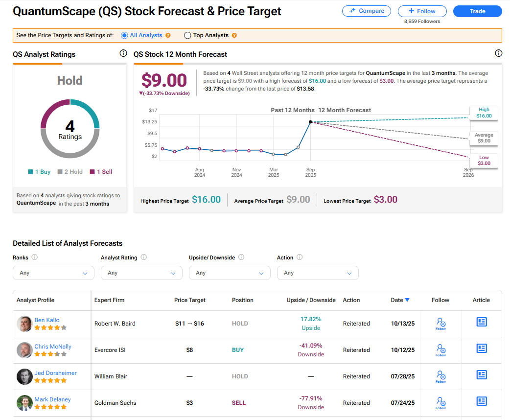Image resolution: width=510 pixels, height=420 pixels.
Task: Open Robert W. Baird article icon
Action: 482,322
